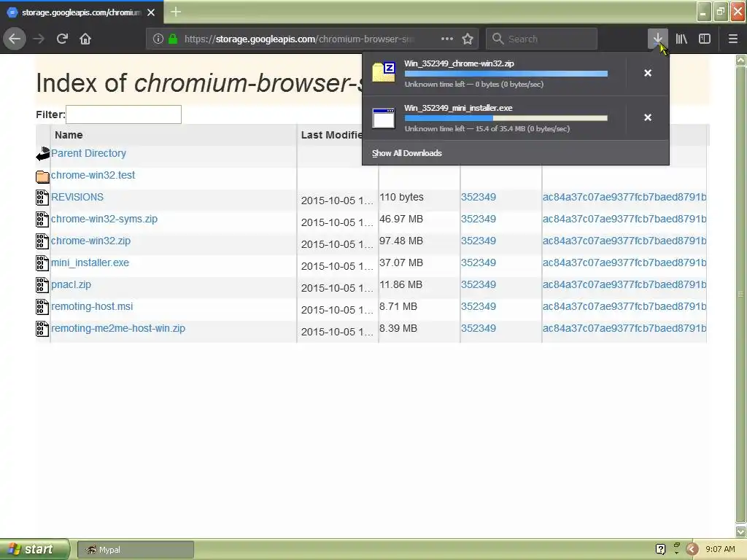Click the Parent Directory back-arrow icon

(42, 153)
